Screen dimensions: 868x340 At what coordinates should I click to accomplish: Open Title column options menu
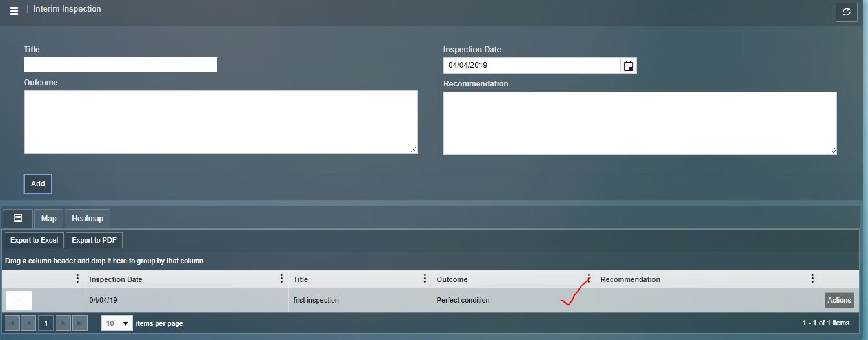click(425, 279)
